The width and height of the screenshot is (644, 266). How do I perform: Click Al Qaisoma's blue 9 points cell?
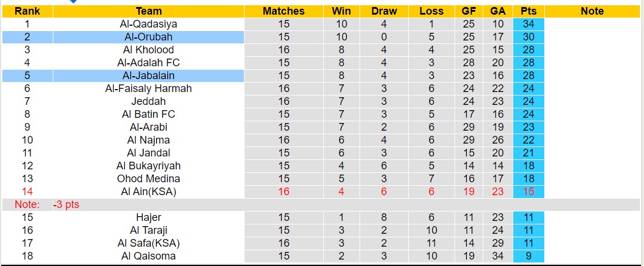pyautogui.click(x=528, y=256)
